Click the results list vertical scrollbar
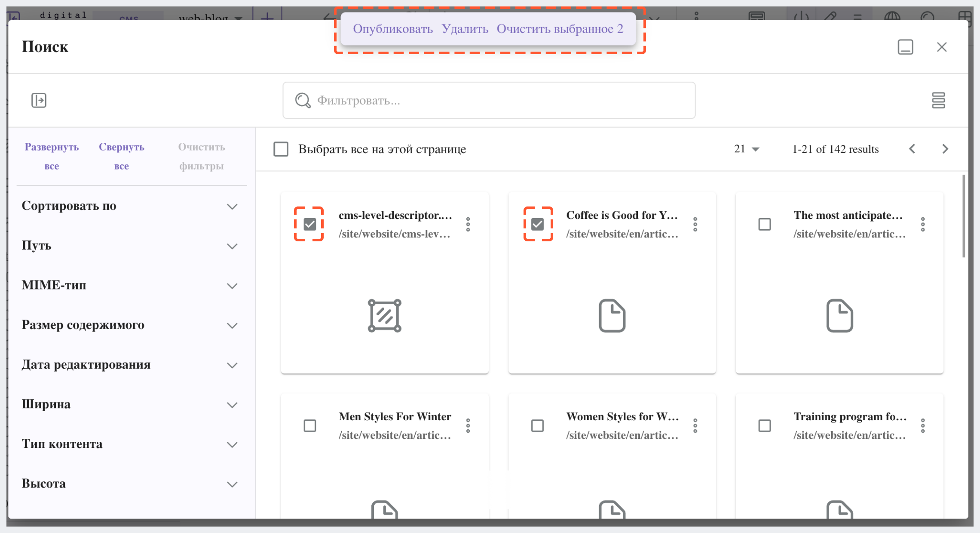980x533 pixels. tap(964, 216)
